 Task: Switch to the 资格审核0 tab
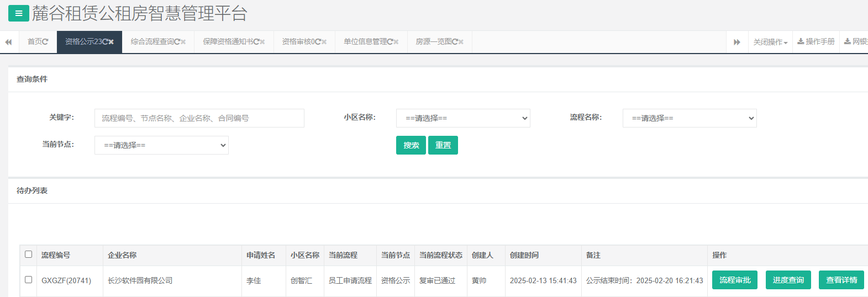click(x=298, y=42)
